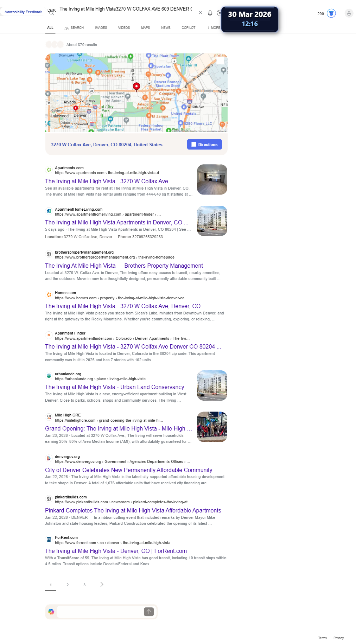The image size is (356, 644).
Task: Click the Apartments.com favicon
Action: pos(49,170)
